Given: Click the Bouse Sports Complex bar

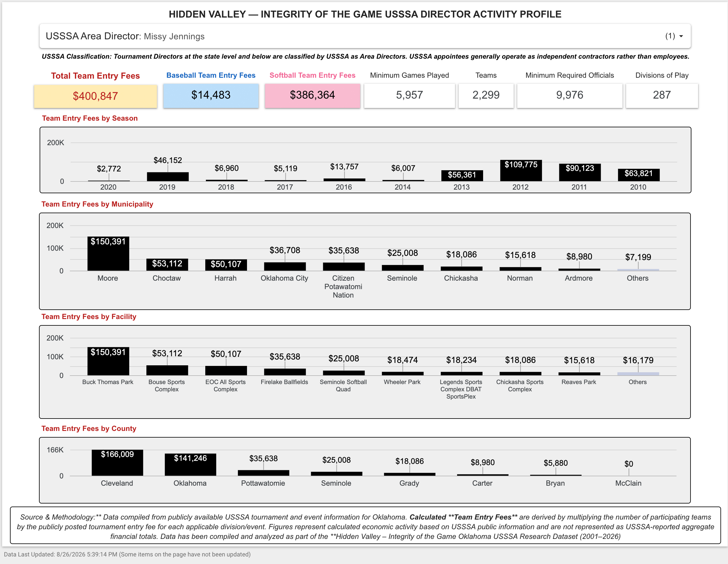Looking at the screenshot, I should point(167,370).
